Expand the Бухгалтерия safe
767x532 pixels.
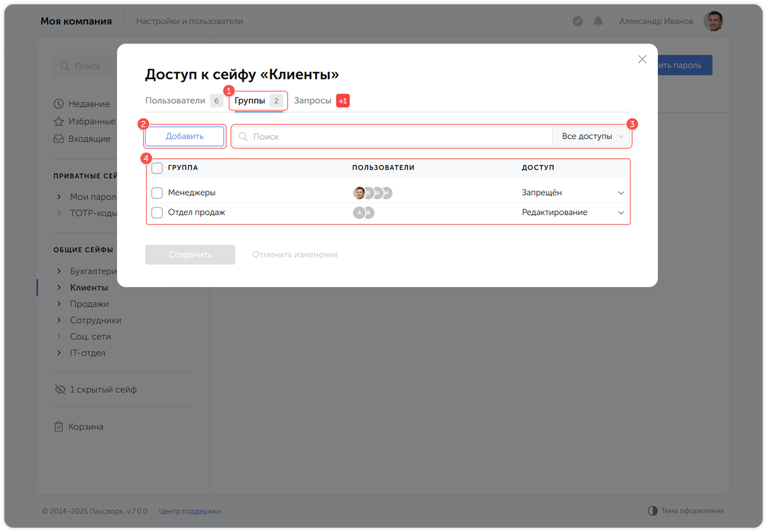tap(59, 271)
